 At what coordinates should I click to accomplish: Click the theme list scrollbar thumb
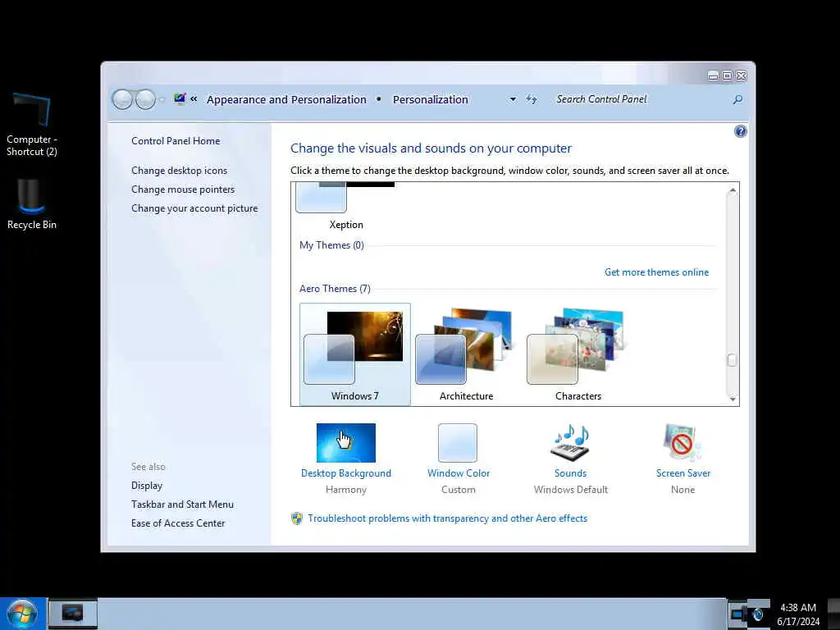(x=733, y=360)
